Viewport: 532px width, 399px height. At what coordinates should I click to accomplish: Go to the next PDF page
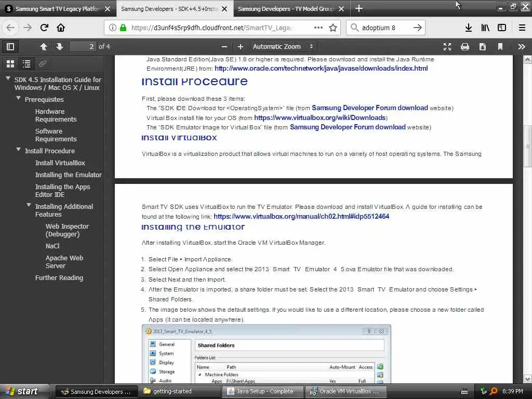click(x=60, y=46)
